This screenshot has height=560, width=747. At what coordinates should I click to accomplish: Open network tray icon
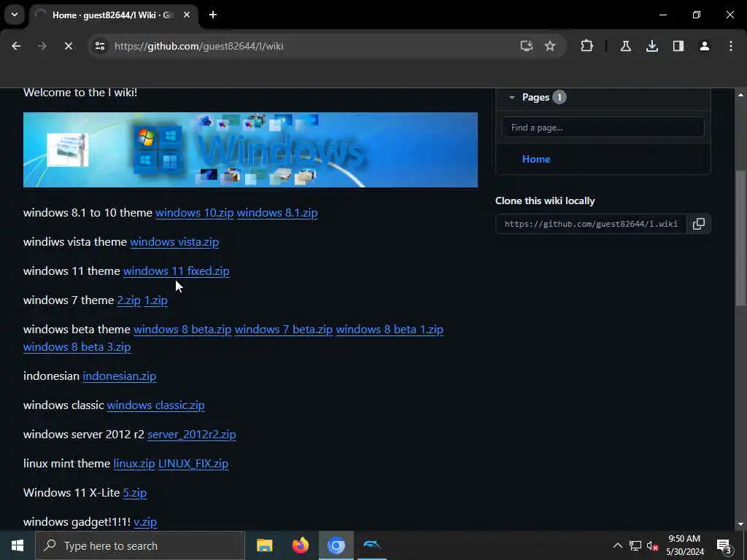[x=635, y=545]
